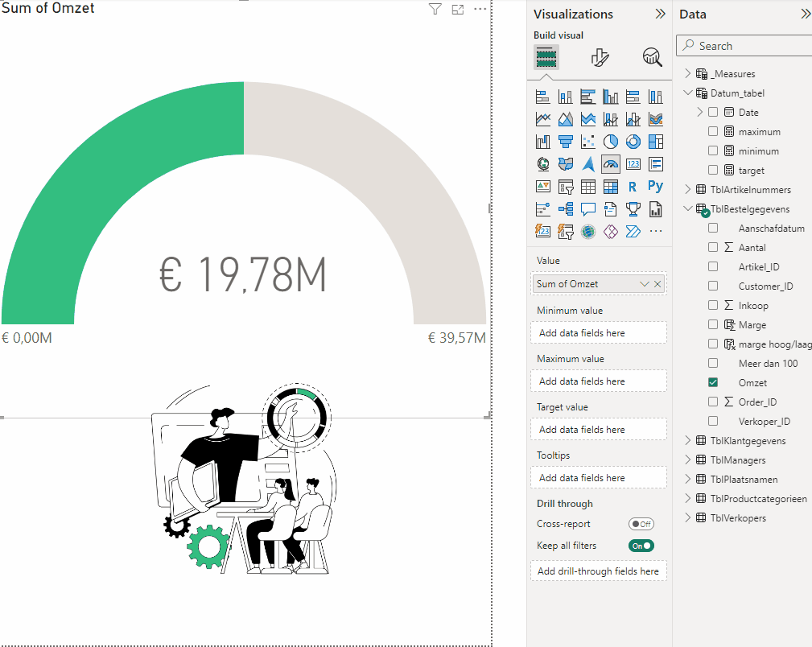
Task: Select the Filled map visual
Action: pyautogui.click(x=566, y=165)
